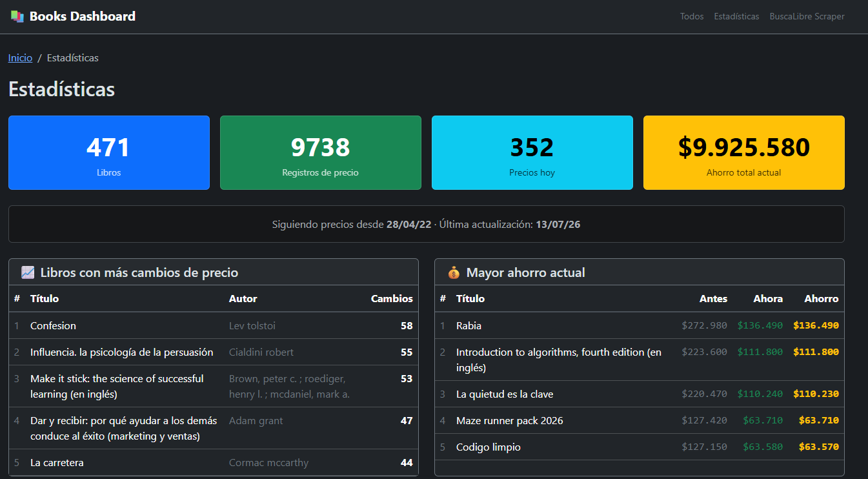Click the 44 changes count
The width and height of the screenshot is (868, 479).
pyautogui.click(x=407, y=463)
